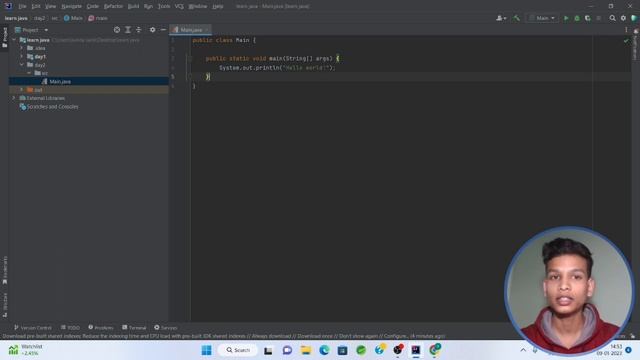The image size is (640, 360).
Task: Toggle the Project side stripe button
Action: tap(4, 37)
